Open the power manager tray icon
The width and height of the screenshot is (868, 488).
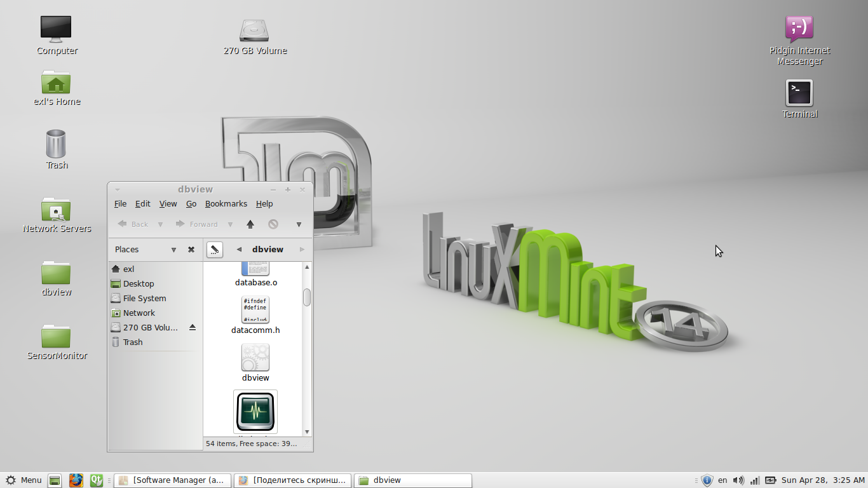(770, 480)
